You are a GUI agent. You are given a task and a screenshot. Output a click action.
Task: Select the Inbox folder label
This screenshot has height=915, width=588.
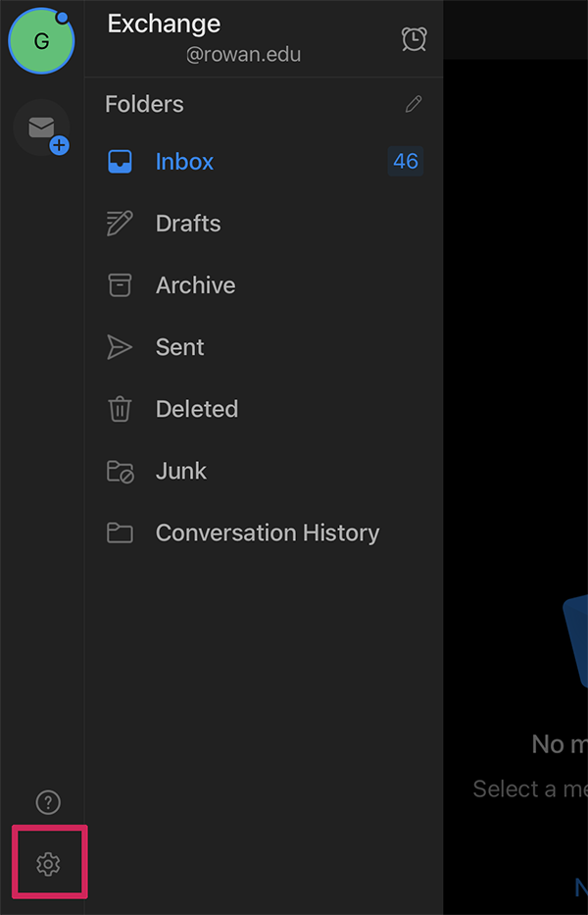(x=184, y=162)
